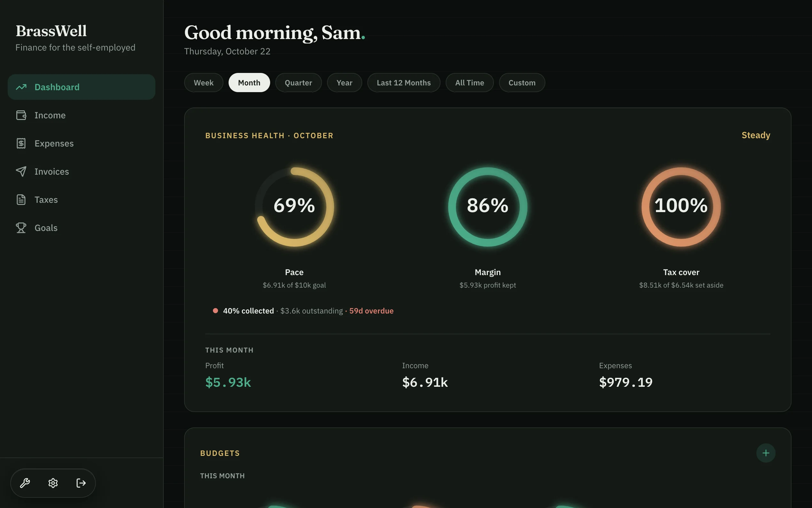Click the Steady status label

756,135
